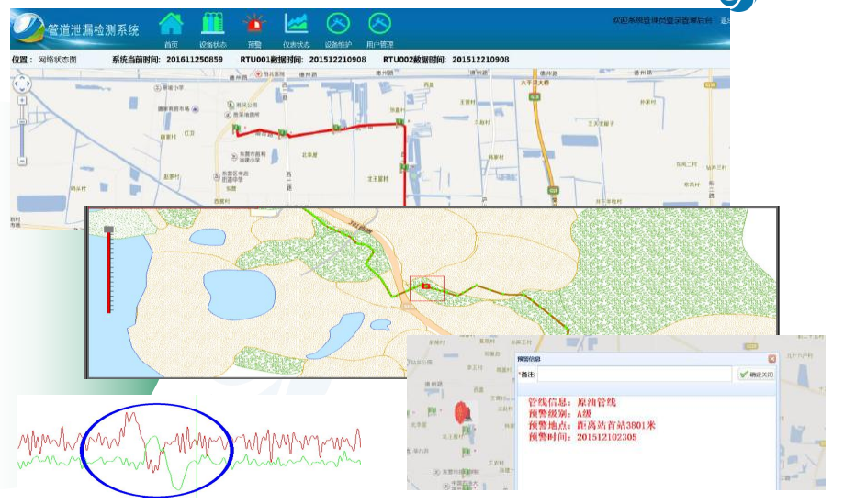This screenshot has height=504, width=844.
Task: Click the 预警 alarm siren icon
Action: [x=253, y=24]
